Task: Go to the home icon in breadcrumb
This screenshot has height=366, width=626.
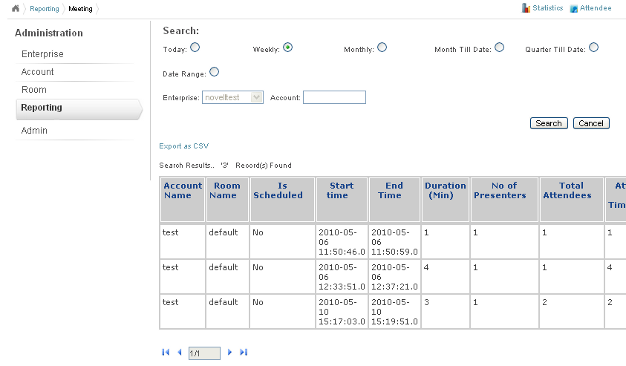Action: coord(15,8)
